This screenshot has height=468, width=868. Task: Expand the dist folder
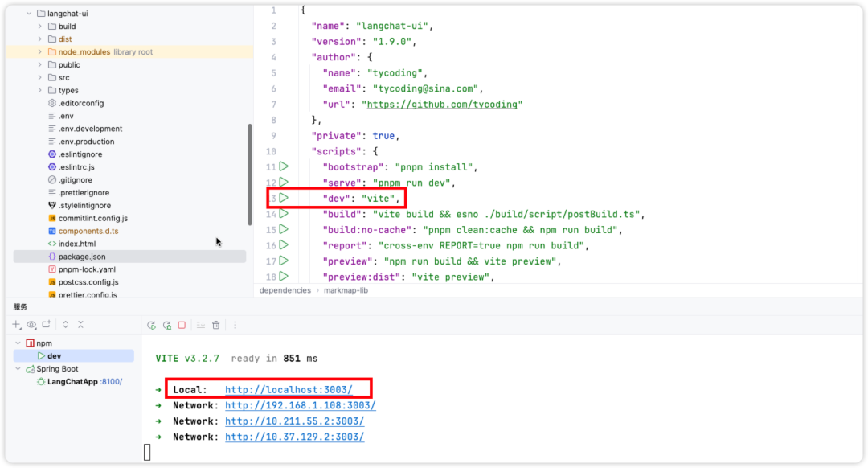pos(40,39)
